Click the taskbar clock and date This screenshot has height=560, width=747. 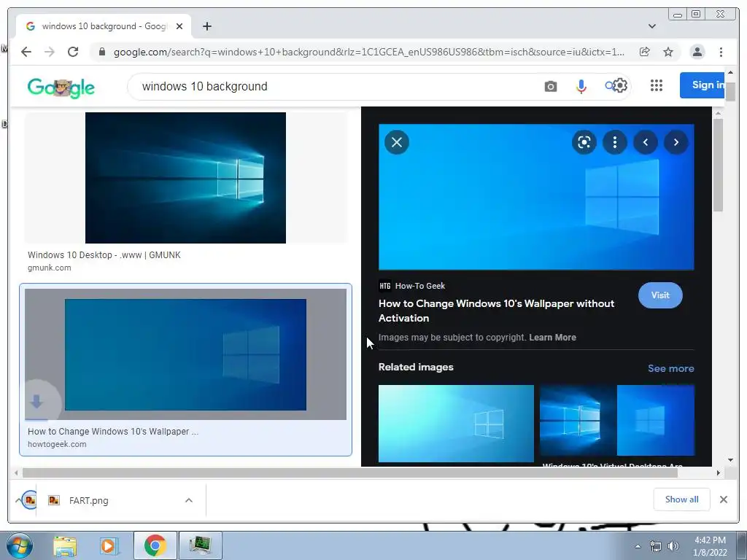click(x=710, y=546)
